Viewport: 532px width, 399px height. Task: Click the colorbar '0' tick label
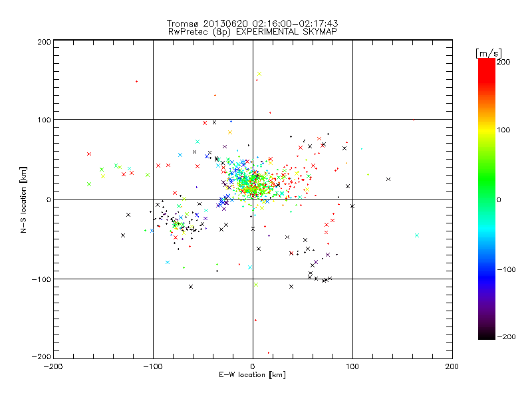499,199
